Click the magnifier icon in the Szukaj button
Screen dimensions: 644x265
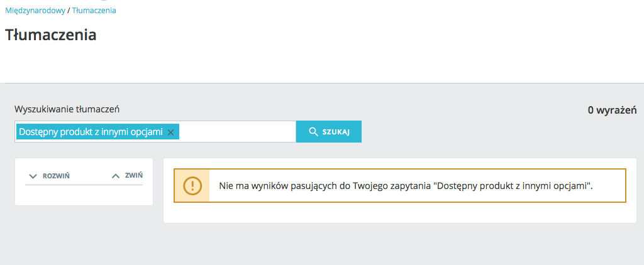tap(313, 132)
